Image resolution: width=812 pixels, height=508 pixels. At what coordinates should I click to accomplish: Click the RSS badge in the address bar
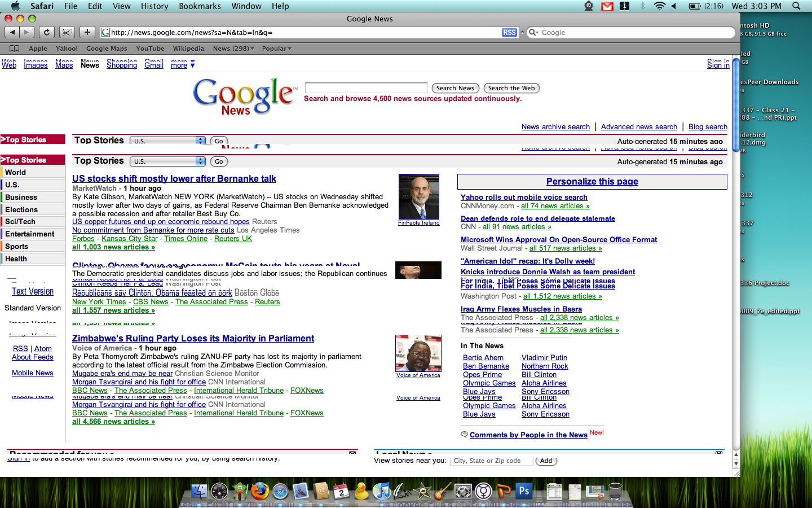tap(509, 33)
